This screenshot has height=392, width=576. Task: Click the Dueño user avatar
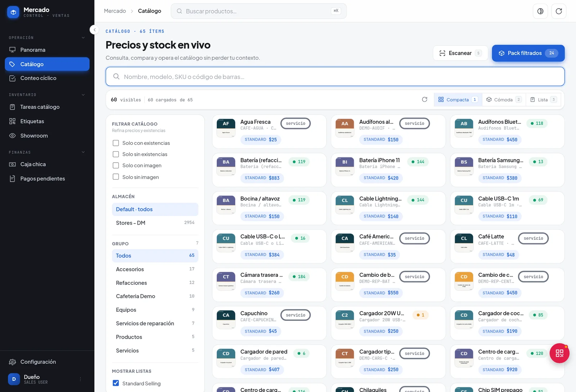tap(14, 379)
